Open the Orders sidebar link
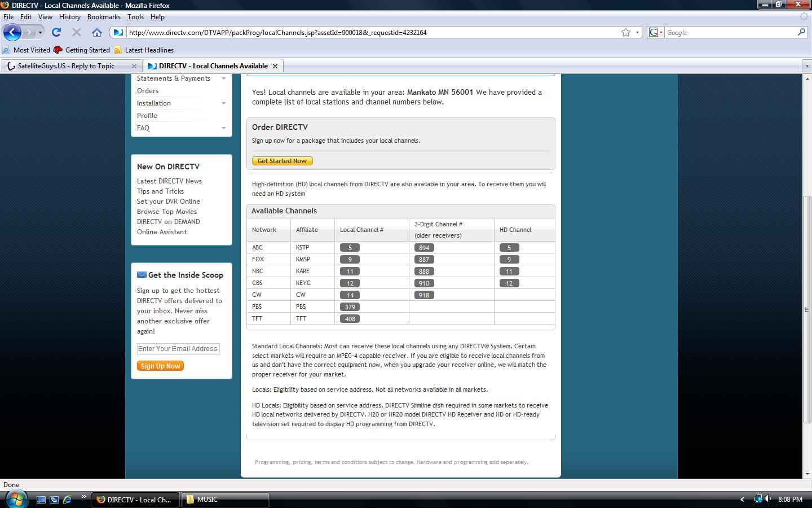812x508 pixels. coord(148,91)
